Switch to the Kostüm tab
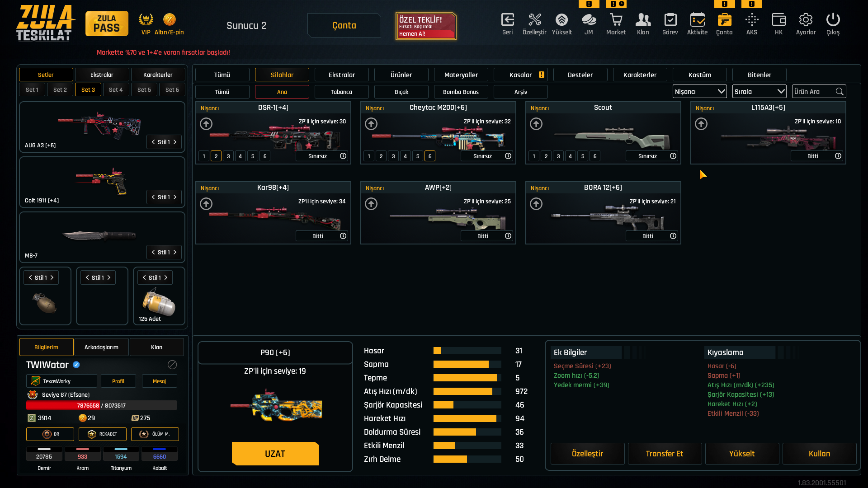Image resolution: width=868 pixels, height=488 pixels. point(700,75)
